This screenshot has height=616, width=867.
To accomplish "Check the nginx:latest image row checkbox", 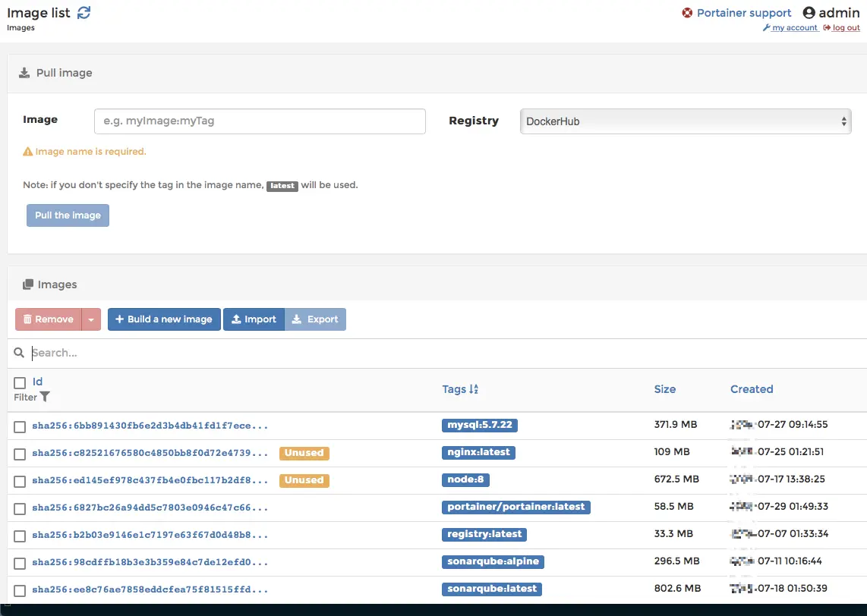I will click(x=20, y=454).
